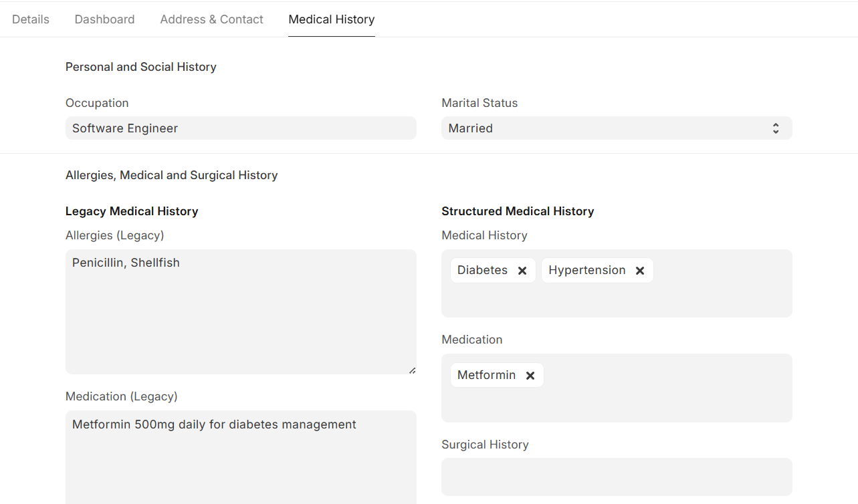858x504 pixels.
Task: Click inside the Occupation field
Action: tap(241, 128)
